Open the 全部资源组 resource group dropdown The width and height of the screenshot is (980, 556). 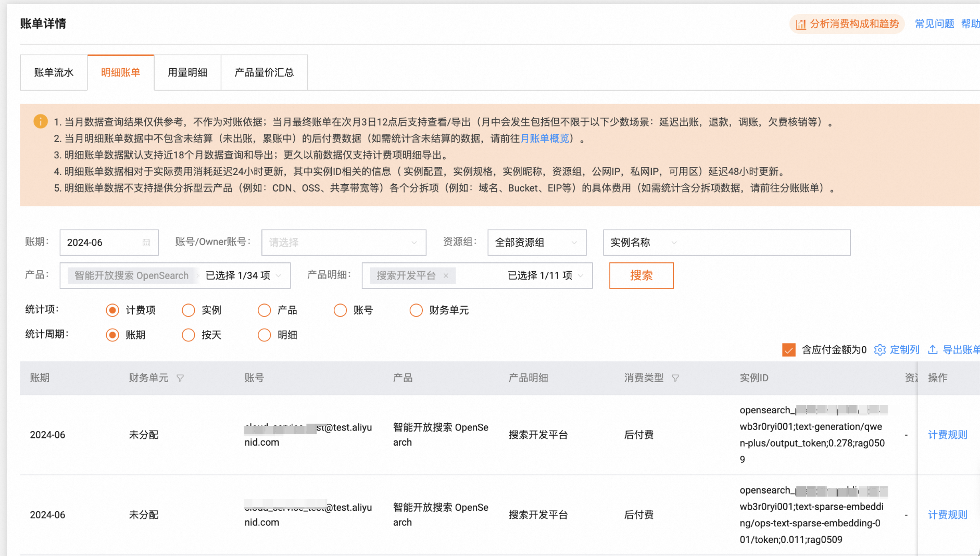pos(537,243)
